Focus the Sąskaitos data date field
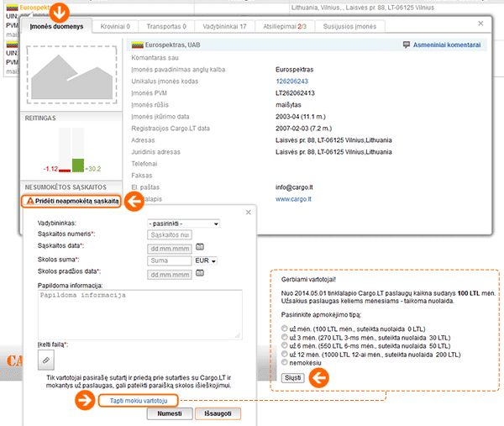This screenshot has height=426, width=504. tap(170, 249)
